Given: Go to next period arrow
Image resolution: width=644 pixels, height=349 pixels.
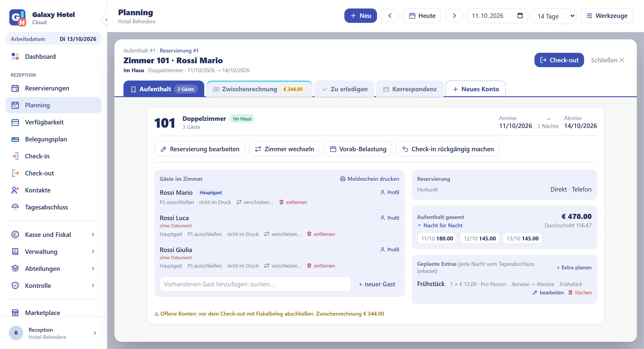Looking at the screenshot, I should (x=454, y=16).
